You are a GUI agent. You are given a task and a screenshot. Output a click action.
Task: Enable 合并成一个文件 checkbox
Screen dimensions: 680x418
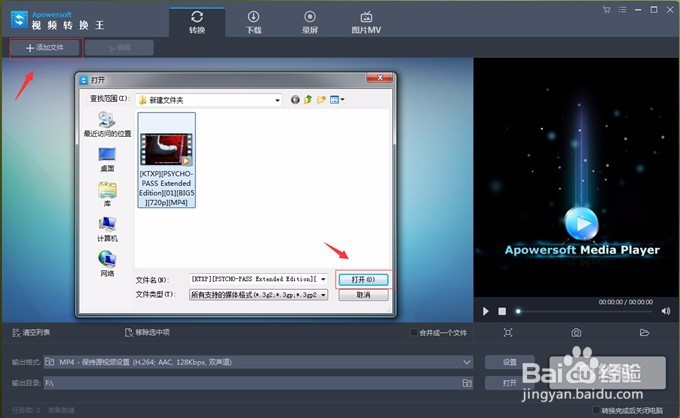(x=414, y=333)
